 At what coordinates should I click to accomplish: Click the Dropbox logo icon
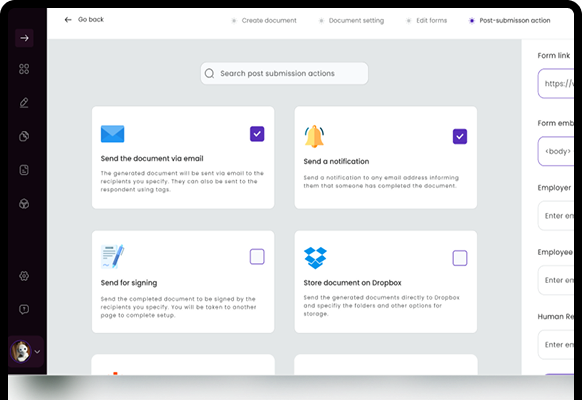pyautogui.click(x=315, y=258)
